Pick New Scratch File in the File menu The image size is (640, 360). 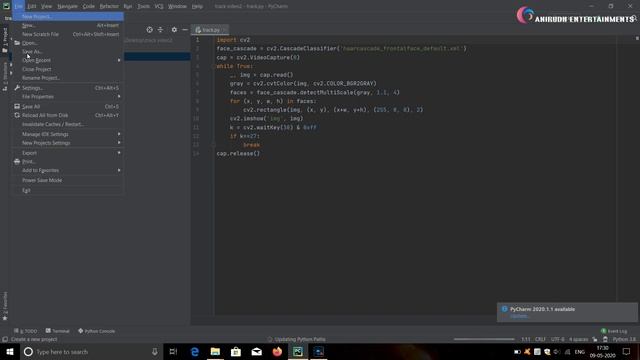68,34
